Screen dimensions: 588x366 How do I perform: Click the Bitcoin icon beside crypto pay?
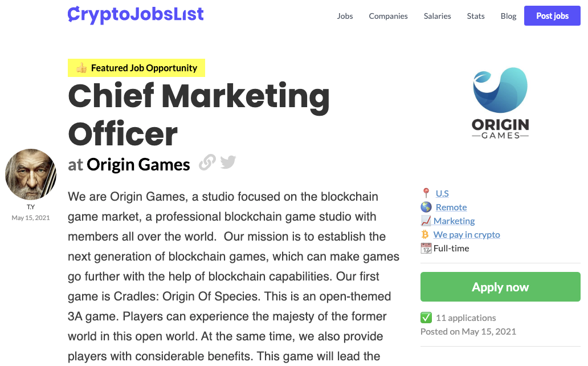point(425,235)
